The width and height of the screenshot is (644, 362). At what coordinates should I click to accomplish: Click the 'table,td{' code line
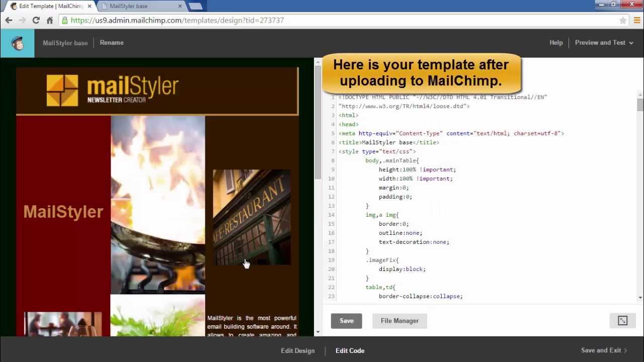tap(380, 287)
